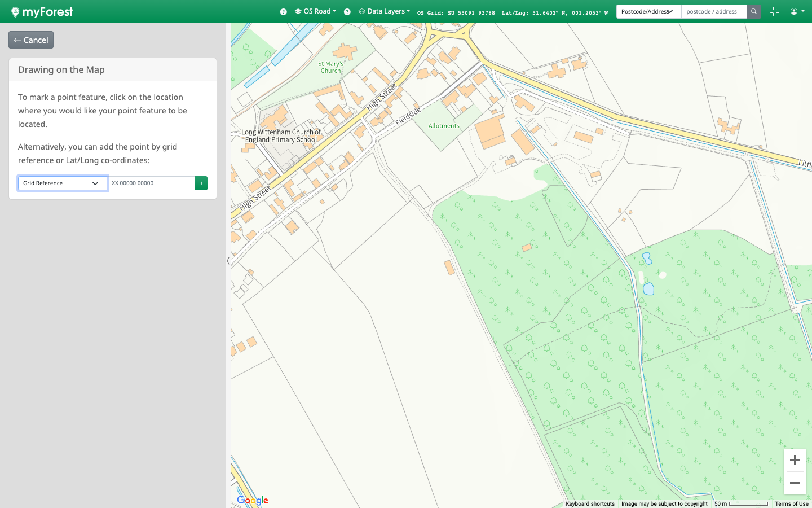
Task: Open the Terms of Use link
Action: pyautogui.click(x=791, y=504)
